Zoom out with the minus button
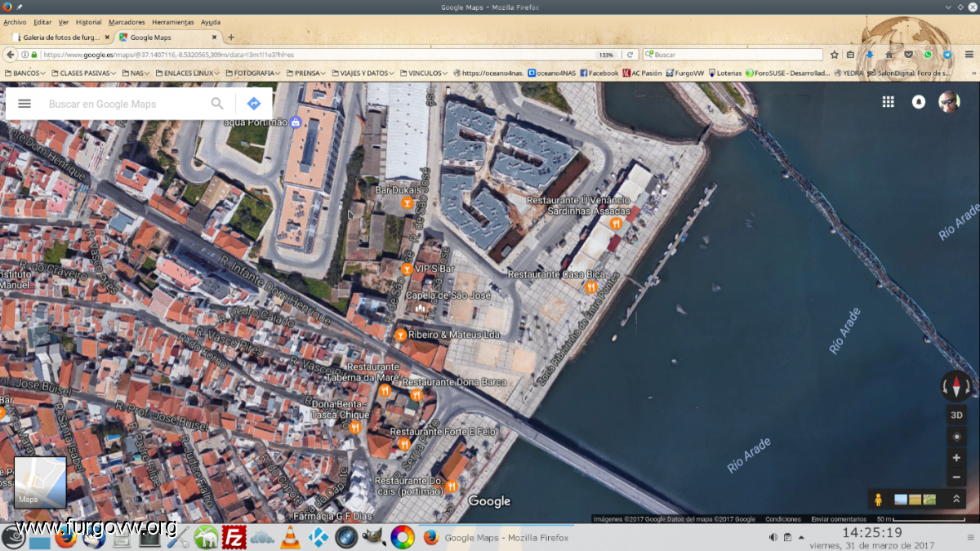Image resolution: width=980 pixels, height=551 pixels. [956, 478]
